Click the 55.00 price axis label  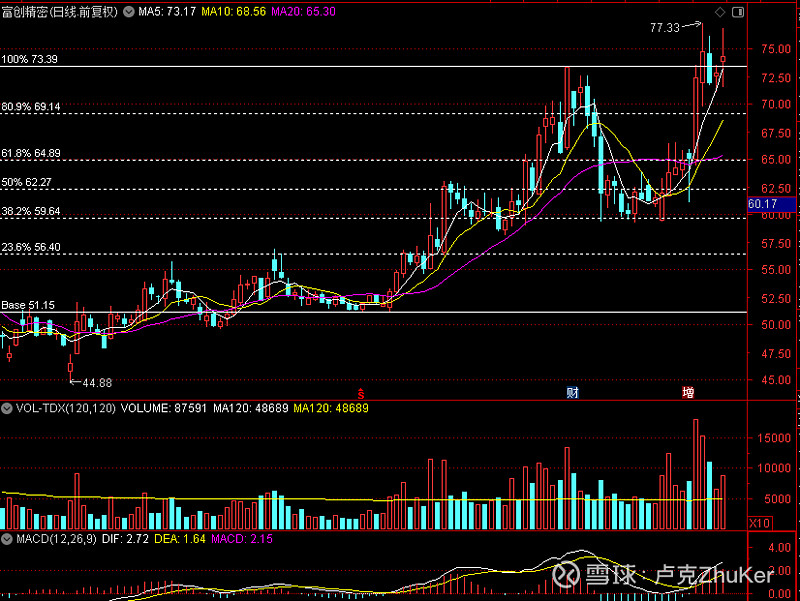click(x=776, y=269)
